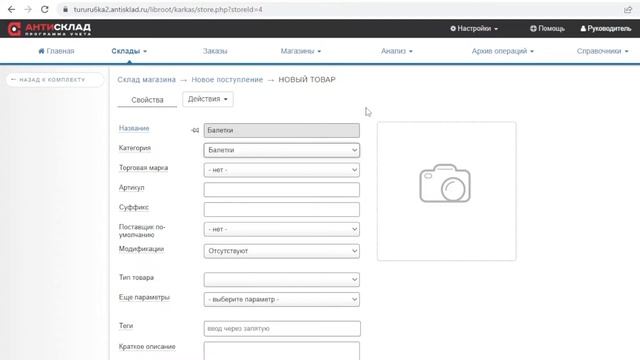
Task: Expand the Магазины menu
Action: [x=301, y=51]
